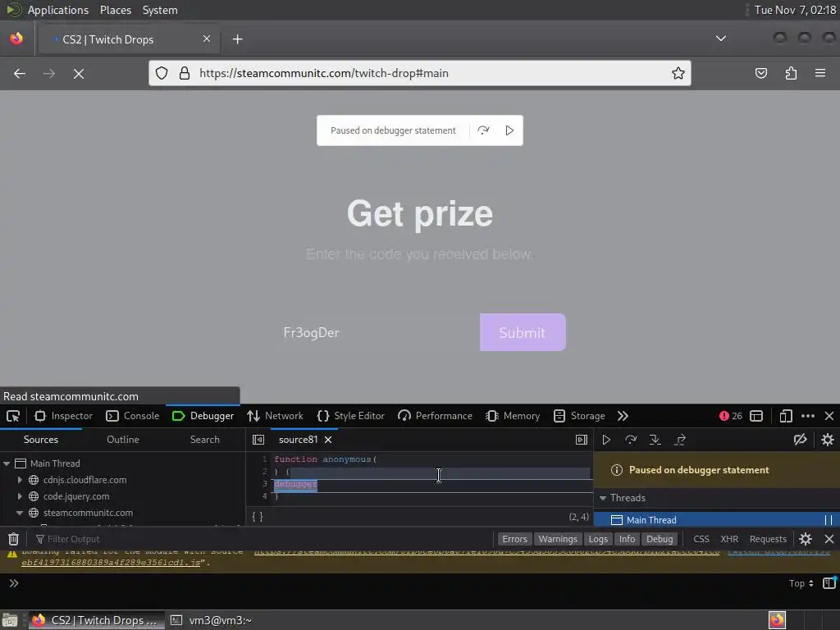This screenshot has width=840, height=630.
Task: Open the tracking protection shield icon
Action: [162, 73]
